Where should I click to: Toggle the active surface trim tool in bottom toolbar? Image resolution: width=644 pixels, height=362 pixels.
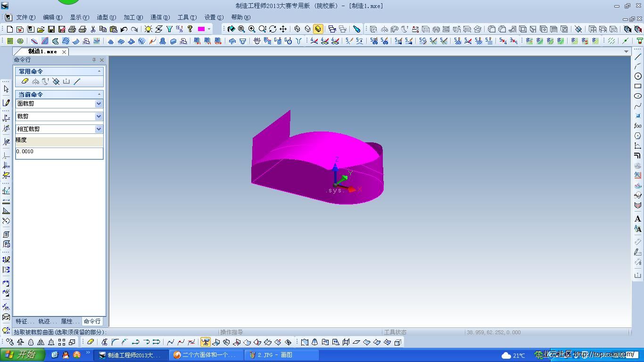coord(205,342)
